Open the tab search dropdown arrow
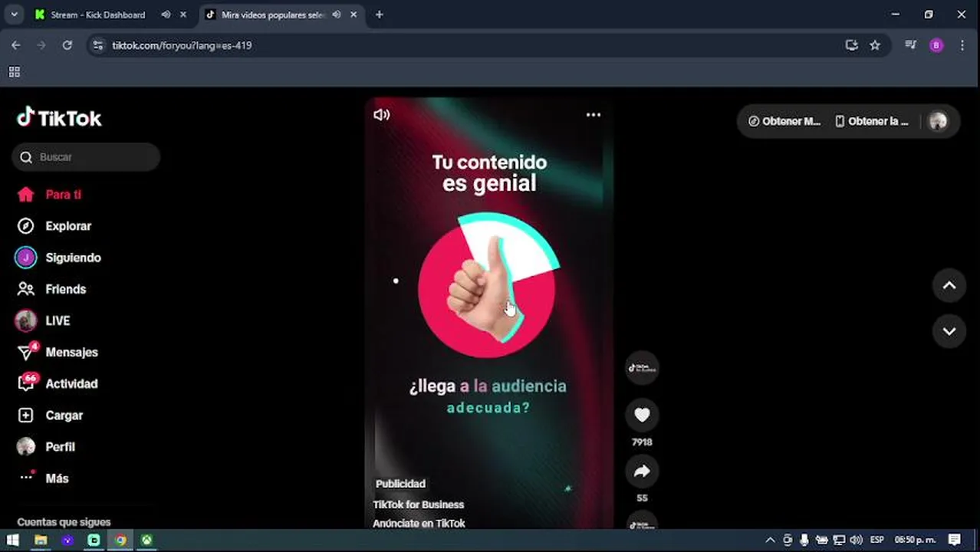This screenshot has height=552, width=980. tap(14, 15)
